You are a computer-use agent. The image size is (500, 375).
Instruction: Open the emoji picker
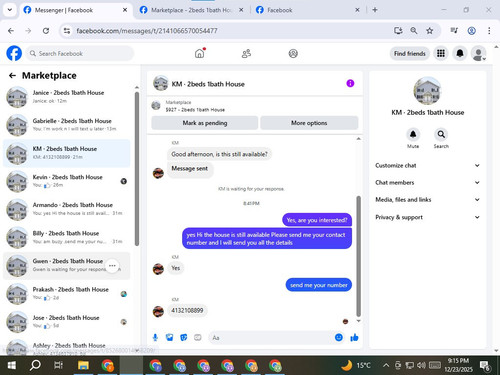(x=339, y=338)
